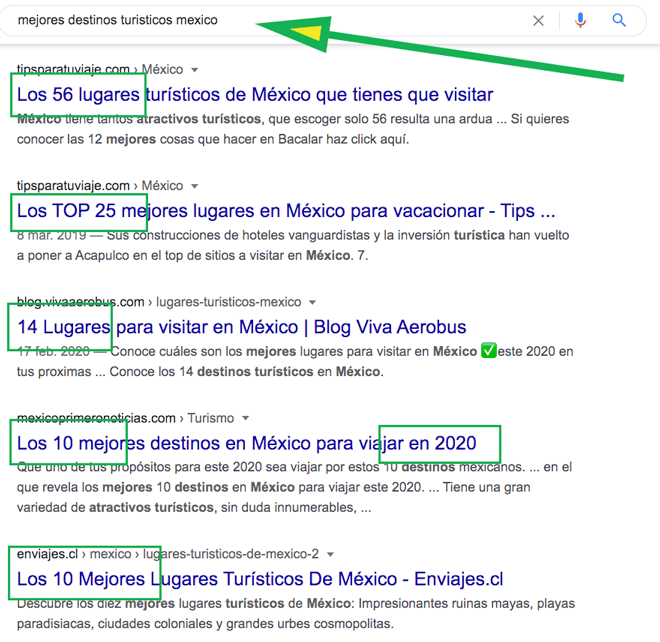Screen dimensions: 660x642
Task: Click snippet text 'variedad de atractivos turísticos'
Action: pyautogui.click(x=115, y=507)
